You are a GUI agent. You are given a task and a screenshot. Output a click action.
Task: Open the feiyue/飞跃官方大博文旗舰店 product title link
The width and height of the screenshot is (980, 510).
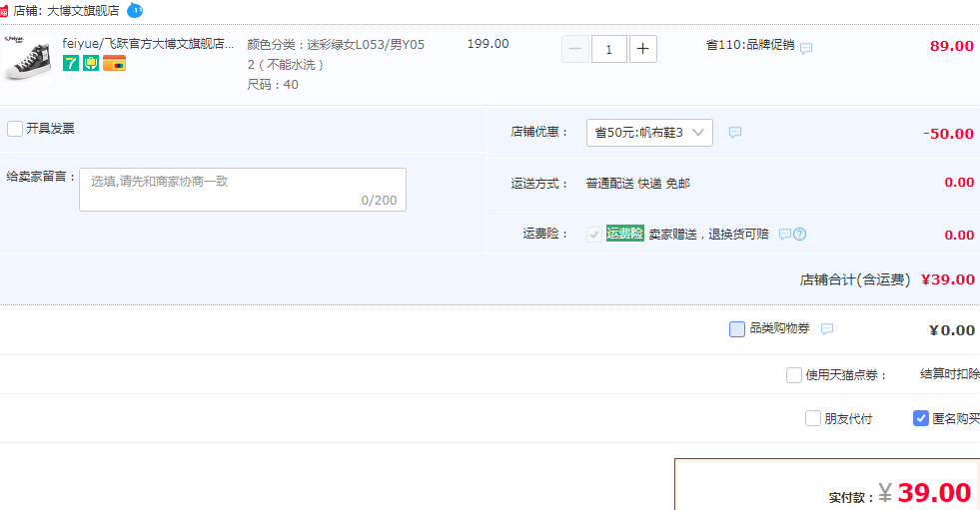coord(148,43)
